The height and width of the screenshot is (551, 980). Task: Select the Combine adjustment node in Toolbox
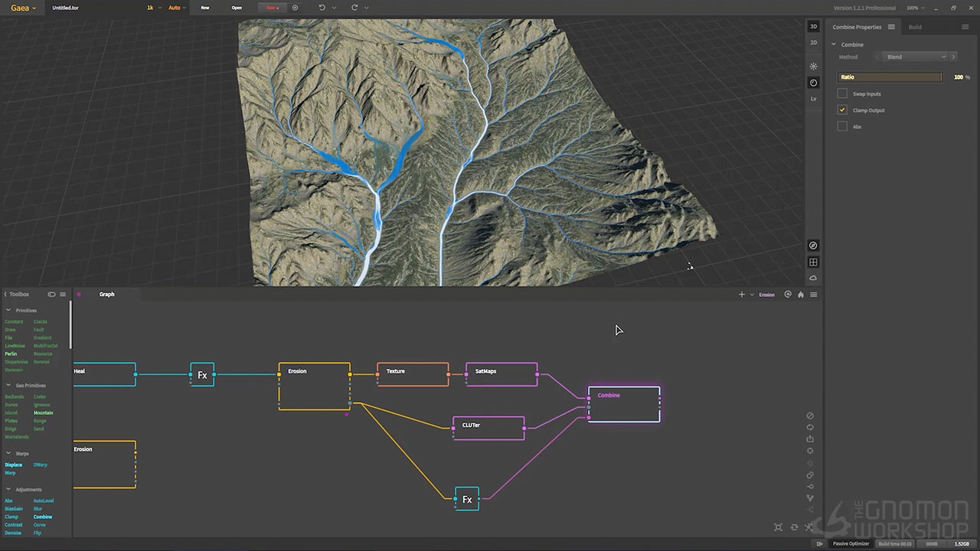click(43, 517)
